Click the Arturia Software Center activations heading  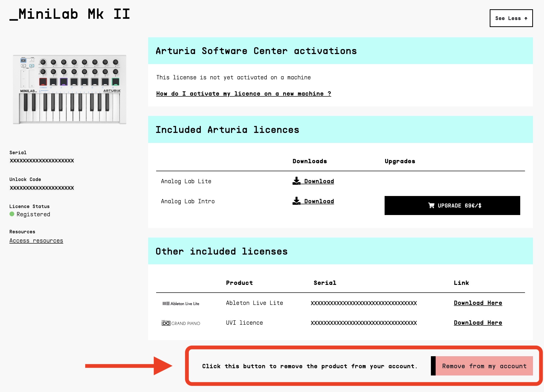click(x=256, y=51)
